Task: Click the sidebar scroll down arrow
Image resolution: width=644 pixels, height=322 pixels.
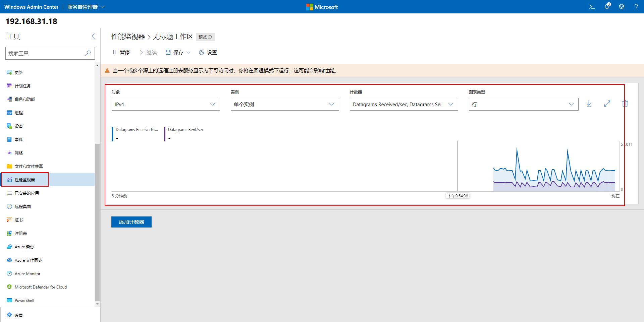Action: [97, 304]
